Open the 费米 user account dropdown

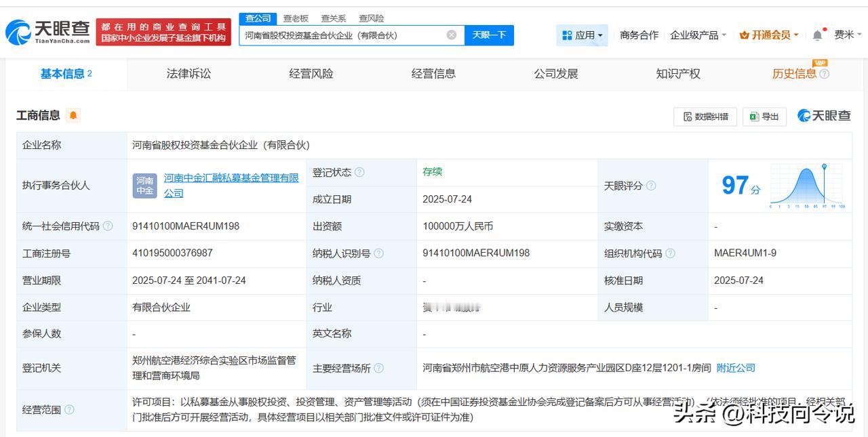(x=846, y=35)
